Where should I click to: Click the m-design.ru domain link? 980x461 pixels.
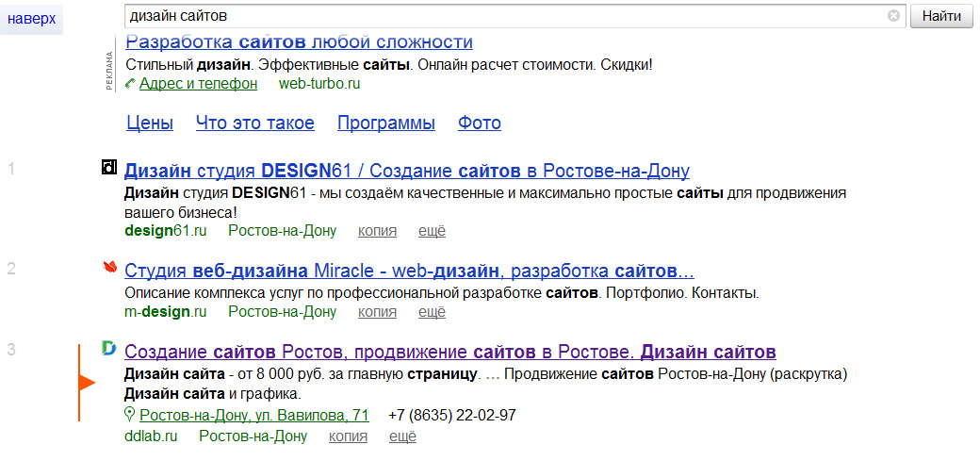(166, 311)
